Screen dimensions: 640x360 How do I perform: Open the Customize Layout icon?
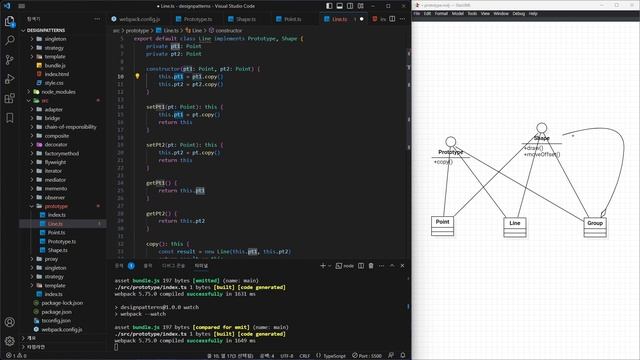[x=361, y=6]
